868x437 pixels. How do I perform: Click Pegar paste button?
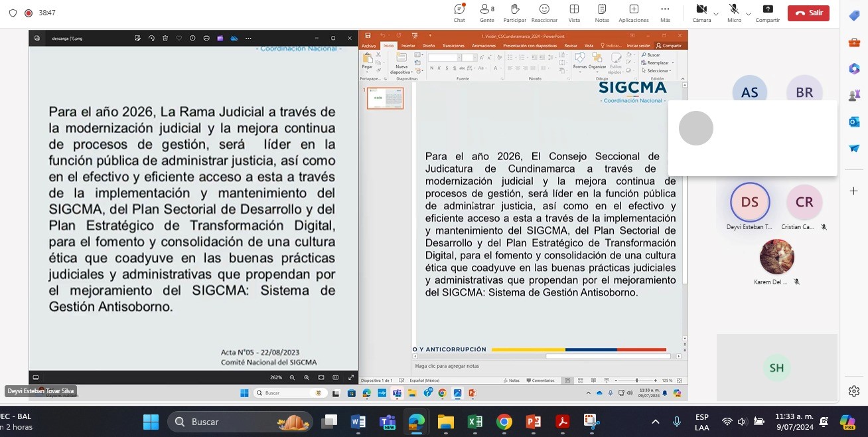point(367,61)
